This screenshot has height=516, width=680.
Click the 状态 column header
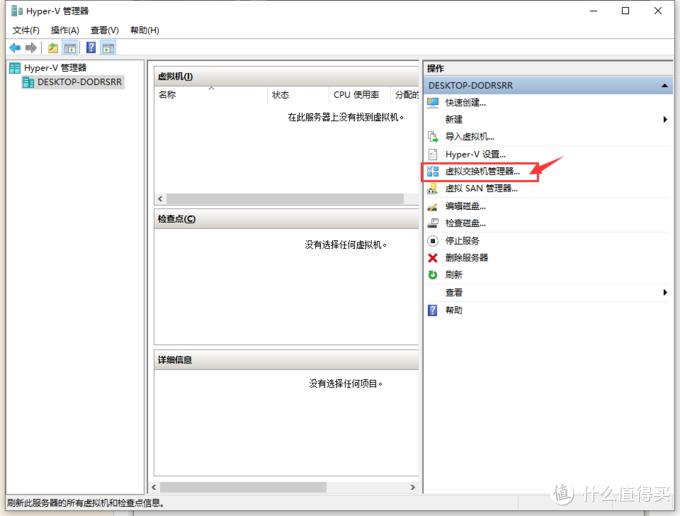pyautogui.click(x=298, y=95)
